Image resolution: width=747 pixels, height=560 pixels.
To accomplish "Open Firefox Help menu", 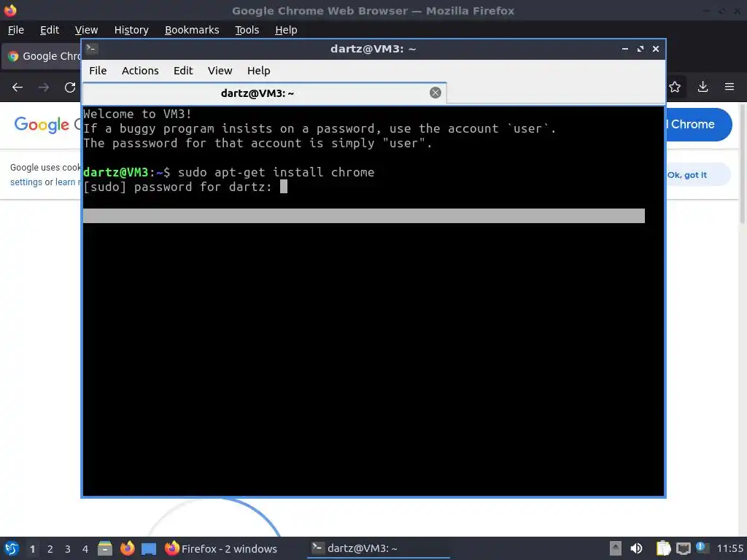I will (x=286, y=30).
